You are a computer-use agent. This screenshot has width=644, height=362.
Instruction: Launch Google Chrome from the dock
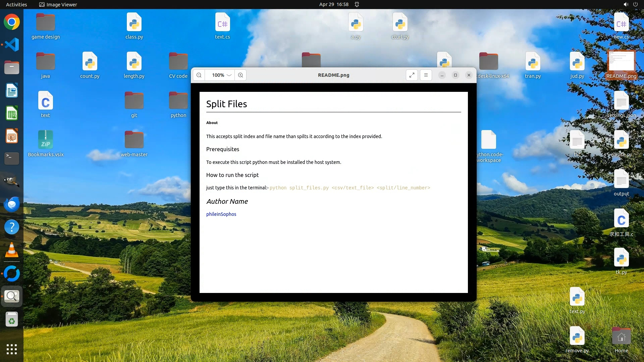(x=12, y=22)
